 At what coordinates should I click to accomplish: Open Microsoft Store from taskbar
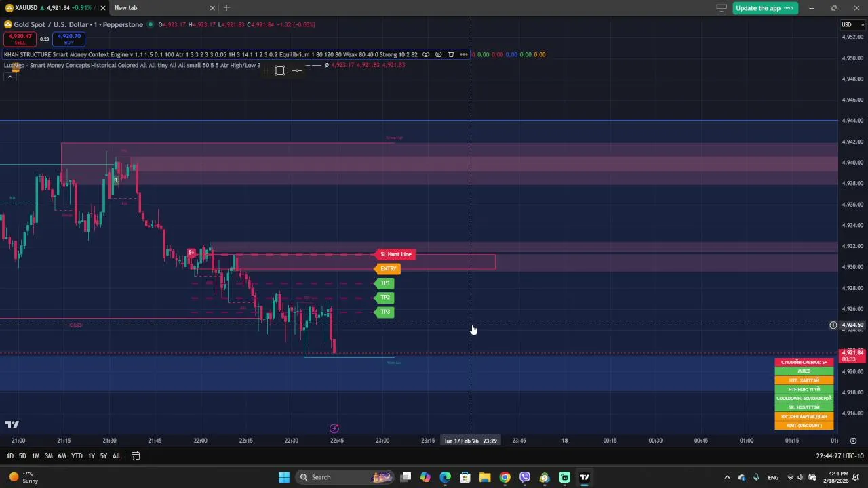pos(465,477)
